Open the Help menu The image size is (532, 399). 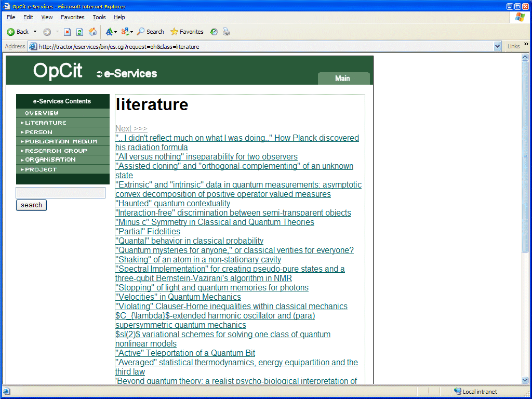pos(119,17)
